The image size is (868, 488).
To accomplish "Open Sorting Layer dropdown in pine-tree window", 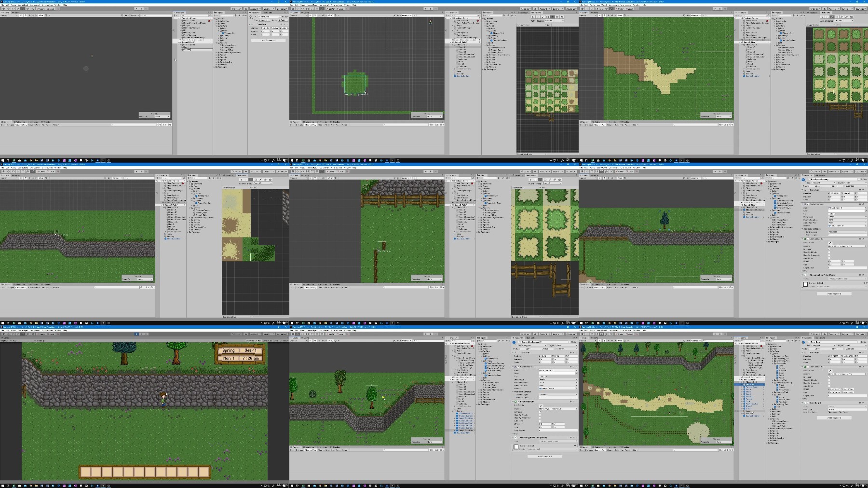I will pos(847,232).
